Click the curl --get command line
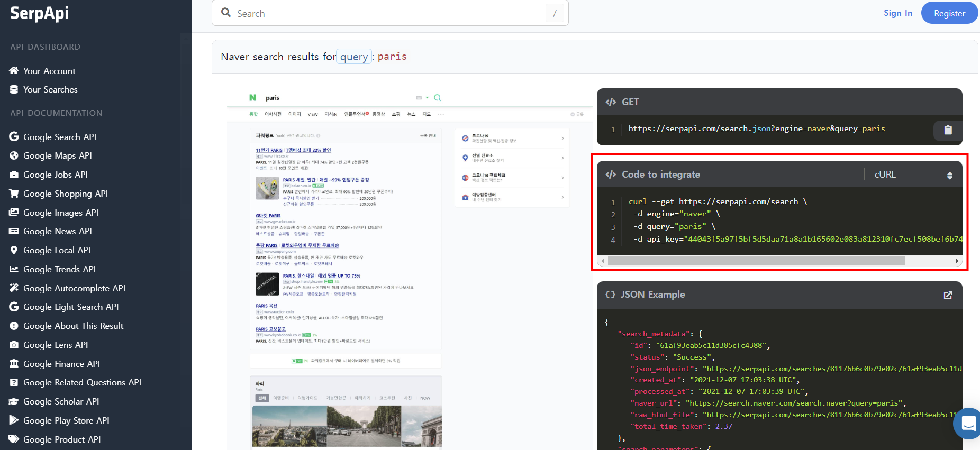Image resolution: width=980 pixels, height=450 pixels. point(718,201)
